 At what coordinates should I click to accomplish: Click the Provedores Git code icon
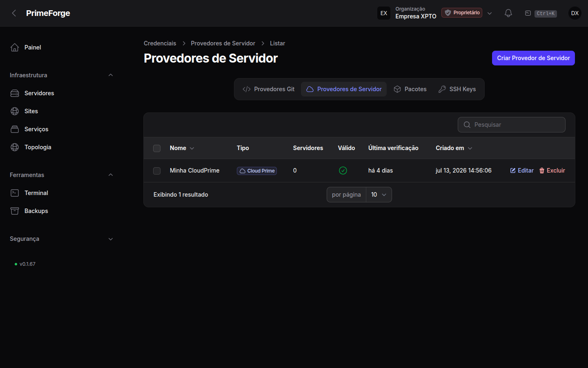point(247,89)
